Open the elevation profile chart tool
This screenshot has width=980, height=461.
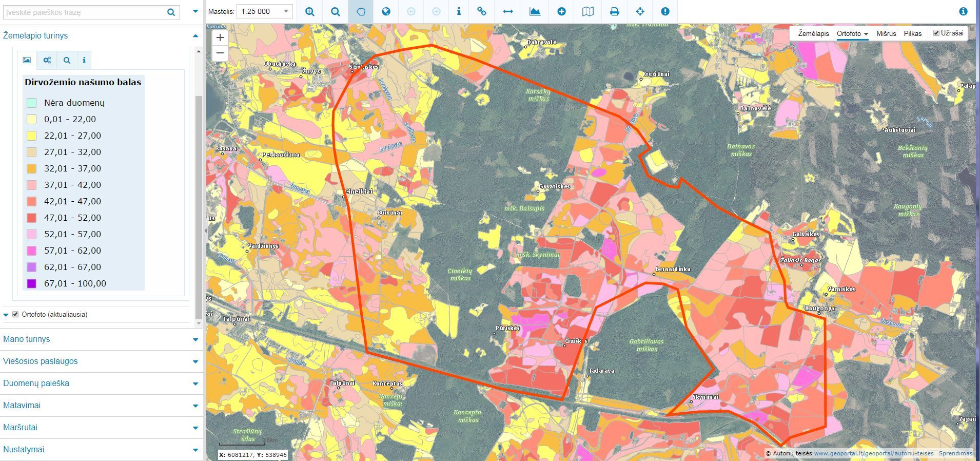pos(535,11)
